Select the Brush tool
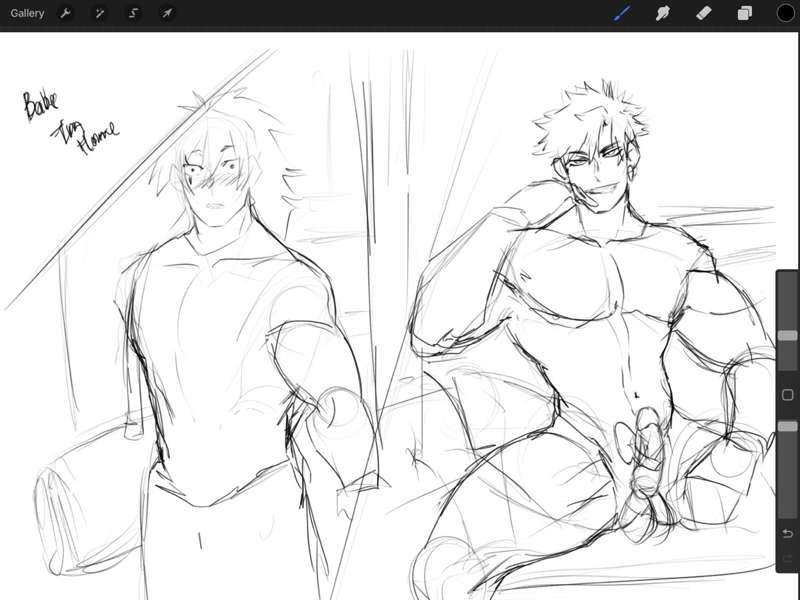 point(622,13)
